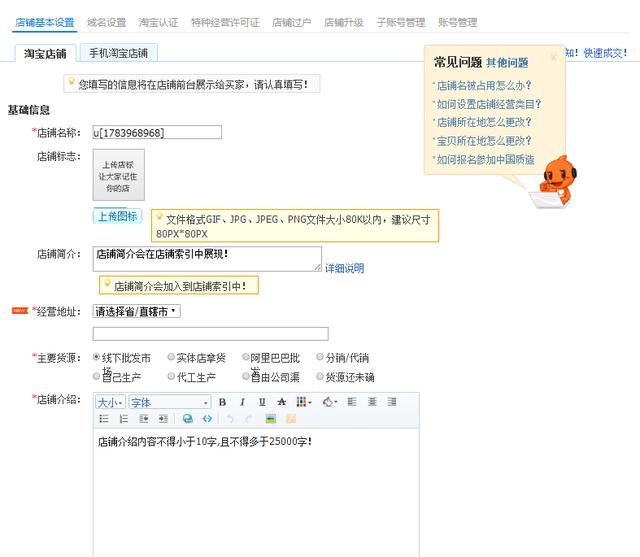
Task: Increase indent in the editor
Action: (x=163, y=419)
